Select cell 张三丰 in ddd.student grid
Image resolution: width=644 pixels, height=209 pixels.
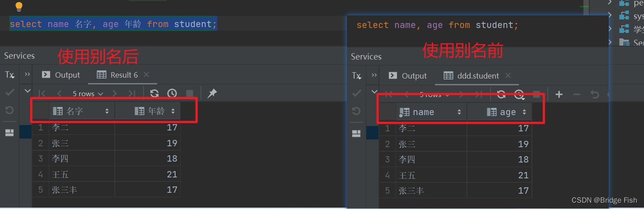(x=431, y=190)
